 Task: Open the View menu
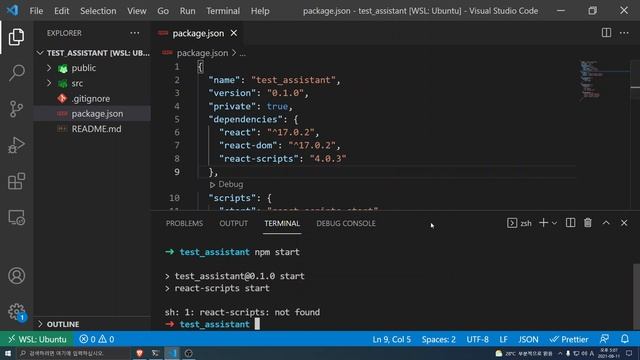coord(137,11)
